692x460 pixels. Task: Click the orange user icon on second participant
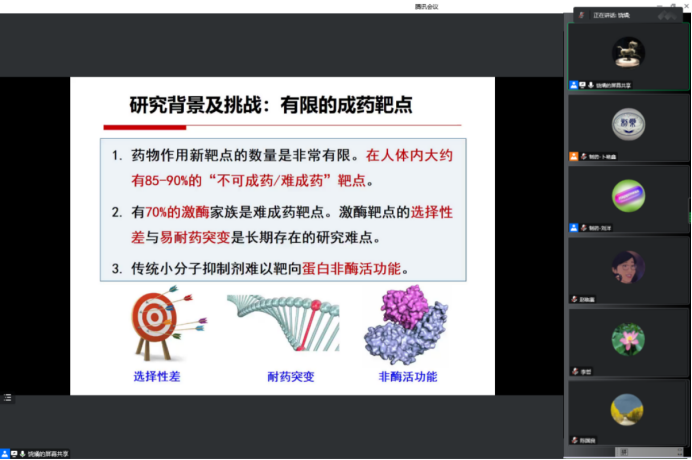(573, 157)
